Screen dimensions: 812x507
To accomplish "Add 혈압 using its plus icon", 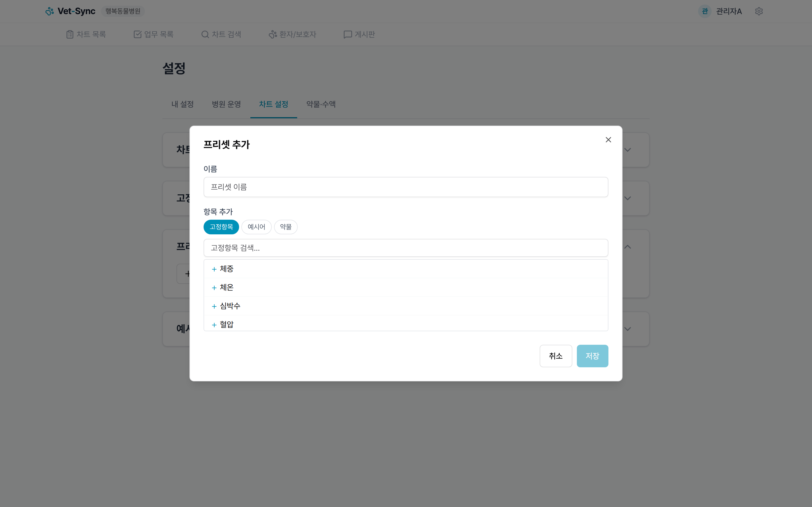I will (x=214, y=324).
